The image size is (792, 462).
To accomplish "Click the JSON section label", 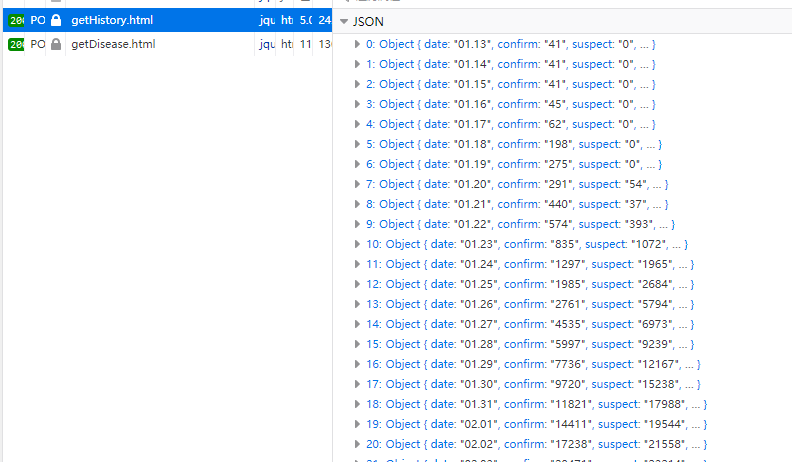I will pos(368,22).
